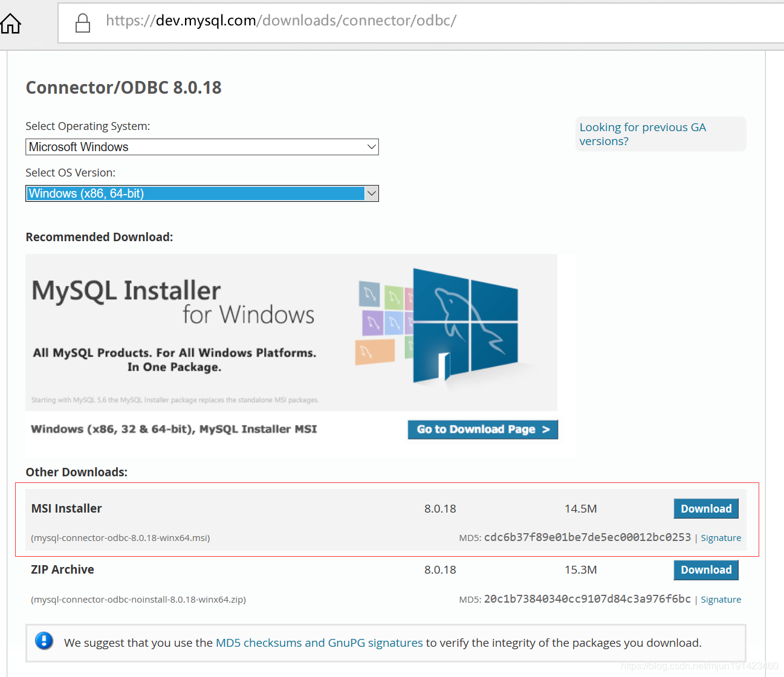Open 'Looking for previous GA versions?' link
784x677 pixels.
(x=643, y=134)
